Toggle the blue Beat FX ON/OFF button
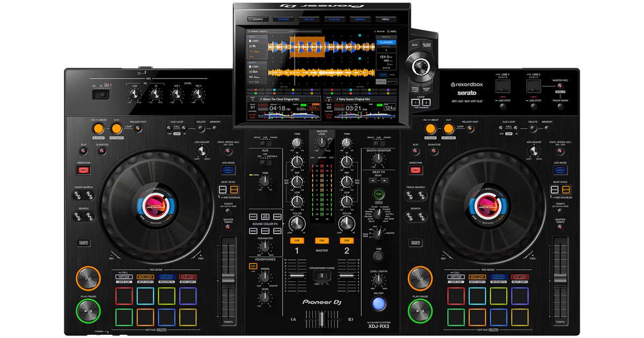The width and height of the screenshot is (644, 338). coord(379,304)
